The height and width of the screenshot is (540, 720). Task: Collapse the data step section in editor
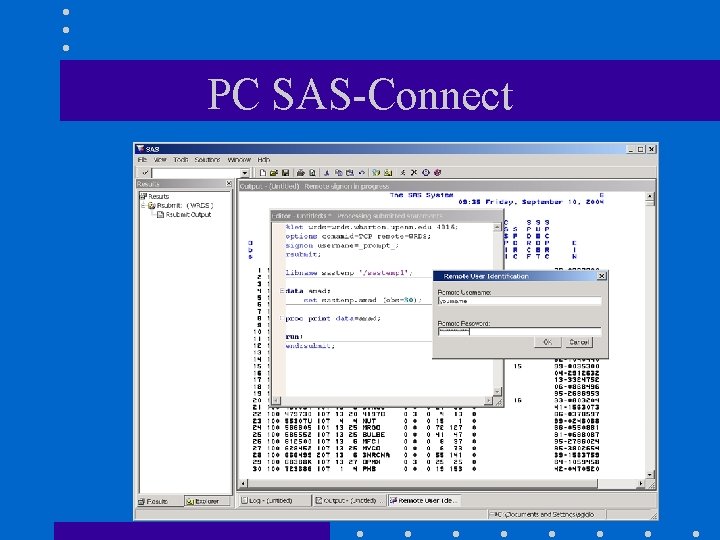tap(282, 291)
